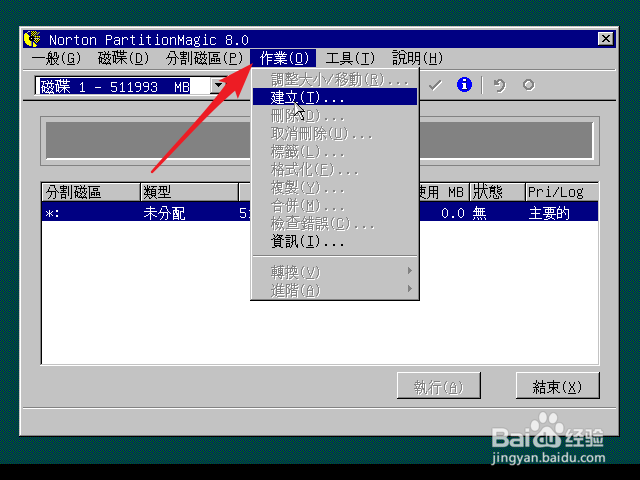Screen dimensions: 640x480
Task: Click disabled 格式化(F)... menu entry
Action: pos(335,169)
